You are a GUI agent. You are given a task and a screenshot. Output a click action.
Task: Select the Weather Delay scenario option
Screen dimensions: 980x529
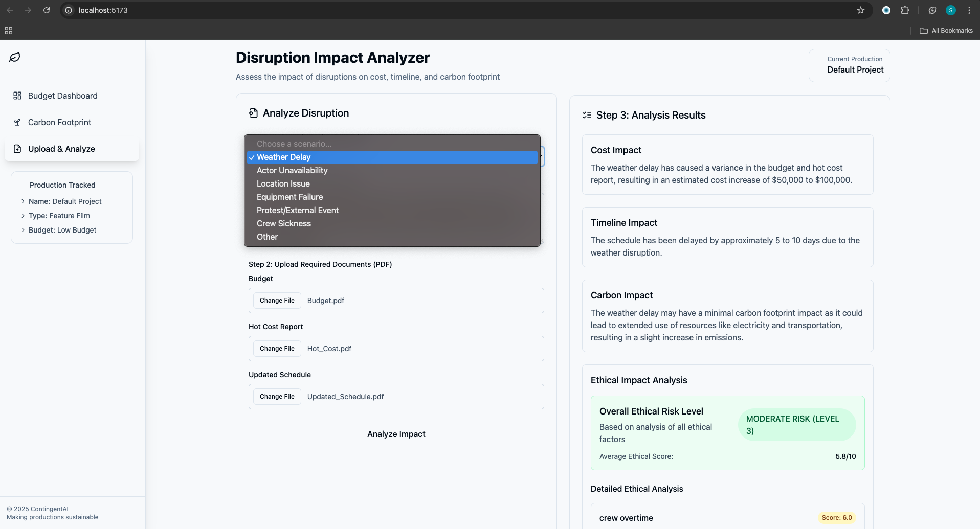pos(392,157)
